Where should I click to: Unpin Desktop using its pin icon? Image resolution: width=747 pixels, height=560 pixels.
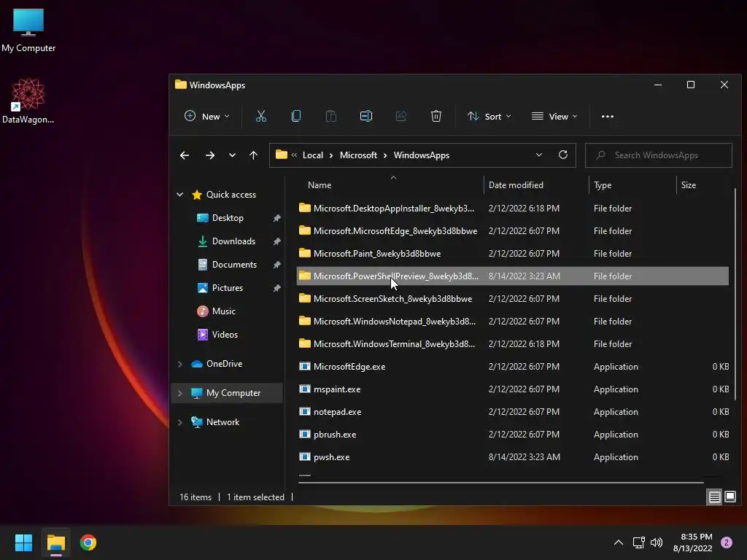click(x=276, y=218)
